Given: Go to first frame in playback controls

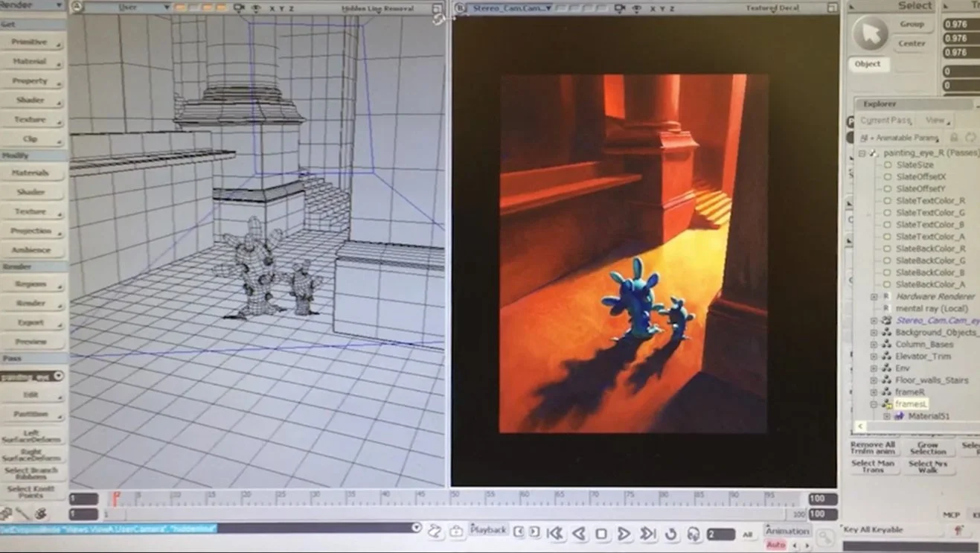Looking at the screenshot, I should pyautogui.click(x=554, y=533).
